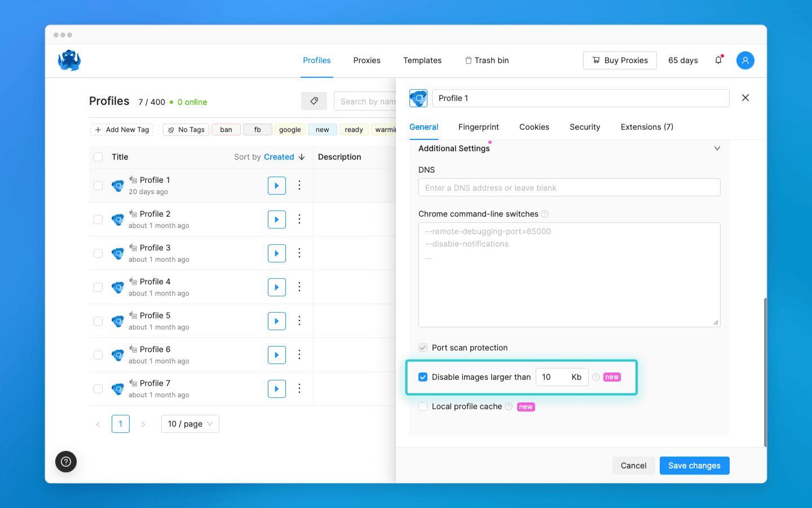Check the Profile 2 row checkbox
The height and width of the screenshot is (508, 812).
tap(98, 220)
